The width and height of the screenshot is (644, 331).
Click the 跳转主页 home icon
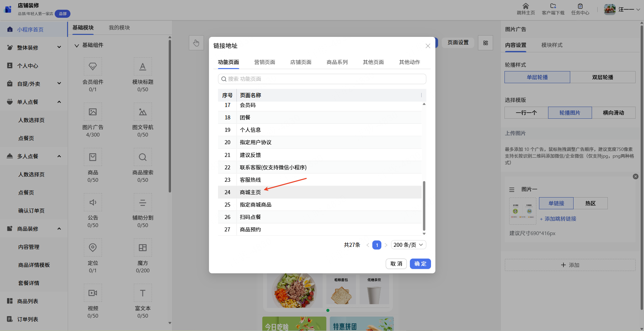tap(526, 6)
